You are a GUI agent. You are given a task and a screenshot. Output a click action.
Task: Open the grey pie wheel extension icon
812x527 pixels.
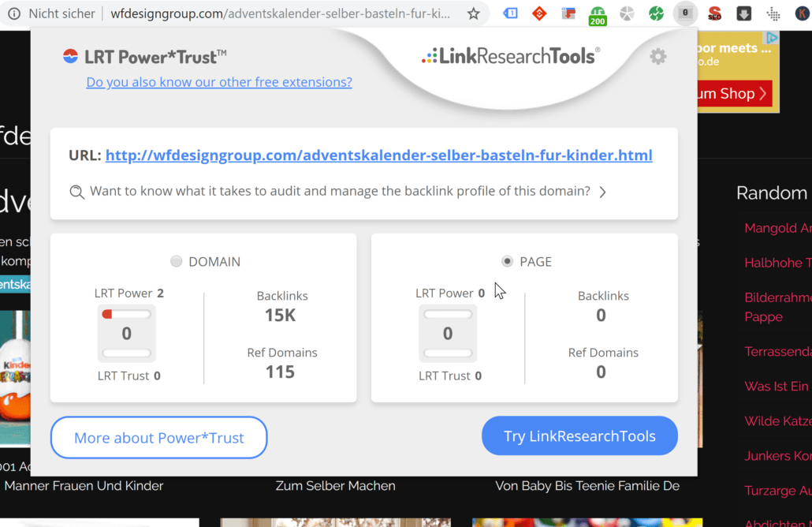point(627,13)
